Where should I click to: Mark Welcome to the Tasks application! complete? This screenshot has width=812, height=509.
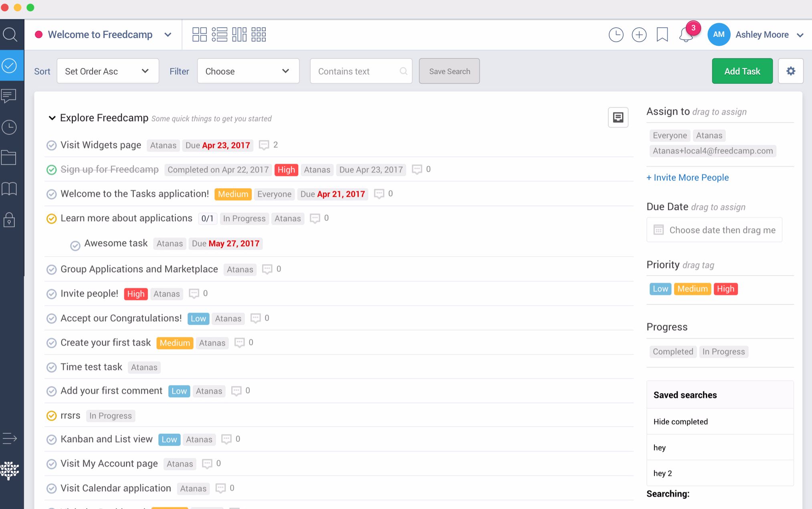pos(51,194)
